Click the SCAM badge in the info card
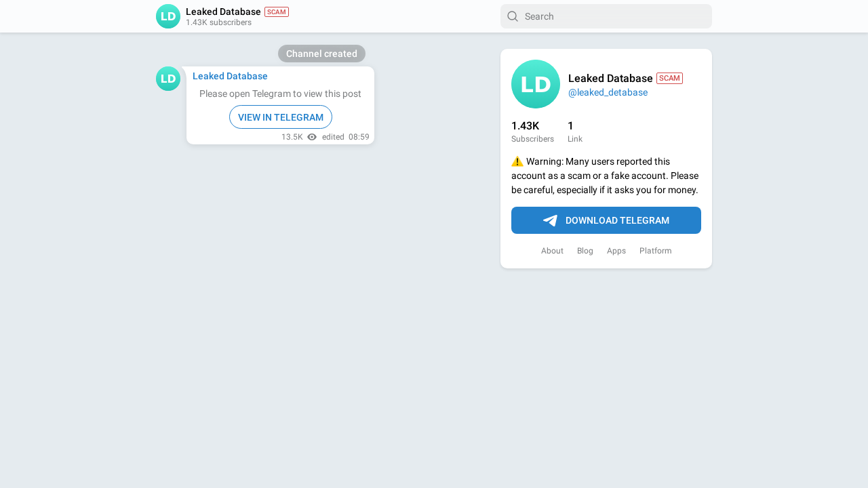This screenshot has width=868, height=488. click(x=669, y=78)
